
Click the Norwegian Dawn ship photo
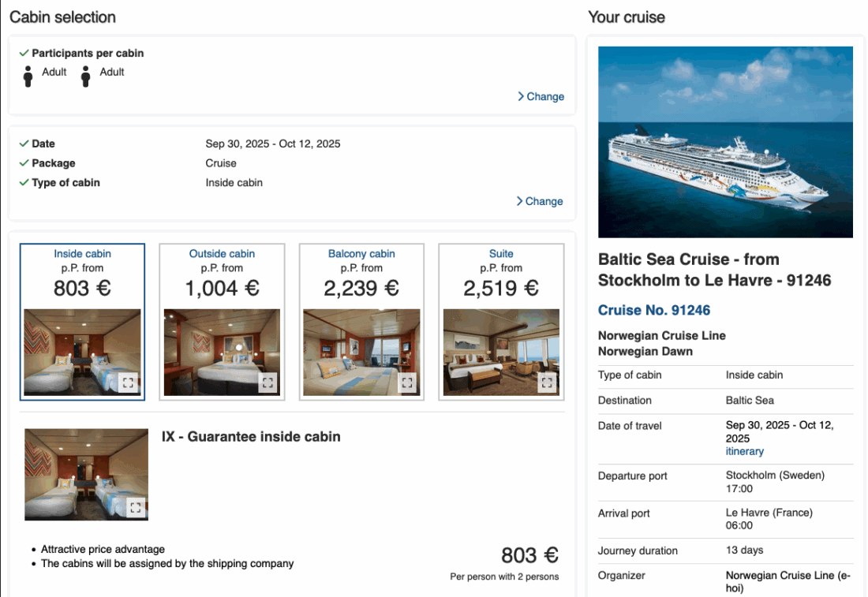pos(725,142)
